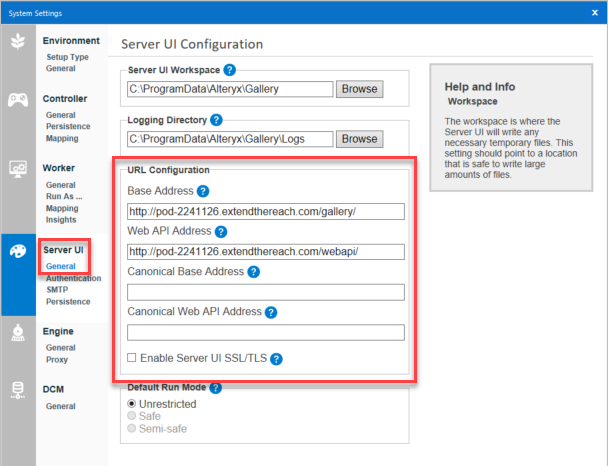Browse for the Server UI Workspace folder
This screenshot has width=608, height=466.
coord(360,89)
